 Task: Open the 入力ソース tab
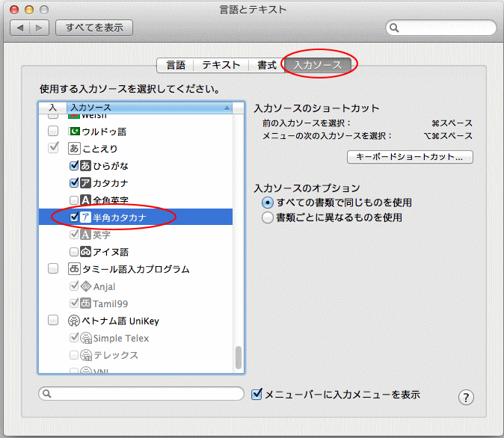[318, 65]
